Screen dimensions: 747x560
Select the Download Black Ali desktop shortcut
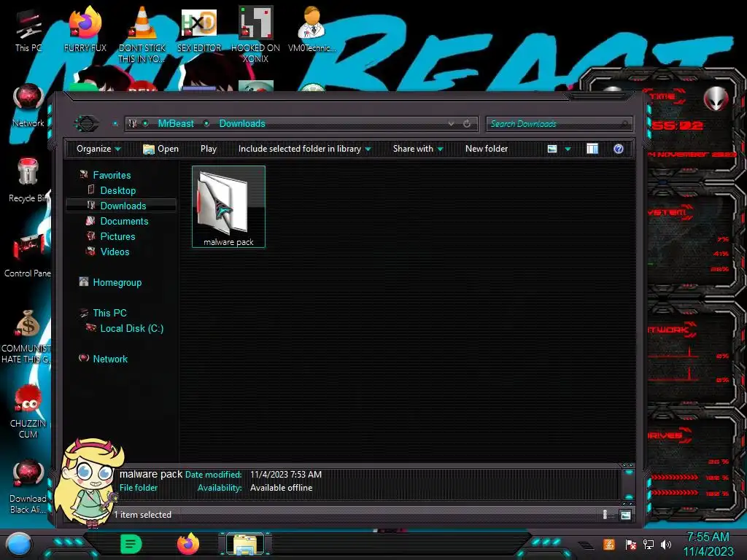(28, 486)
